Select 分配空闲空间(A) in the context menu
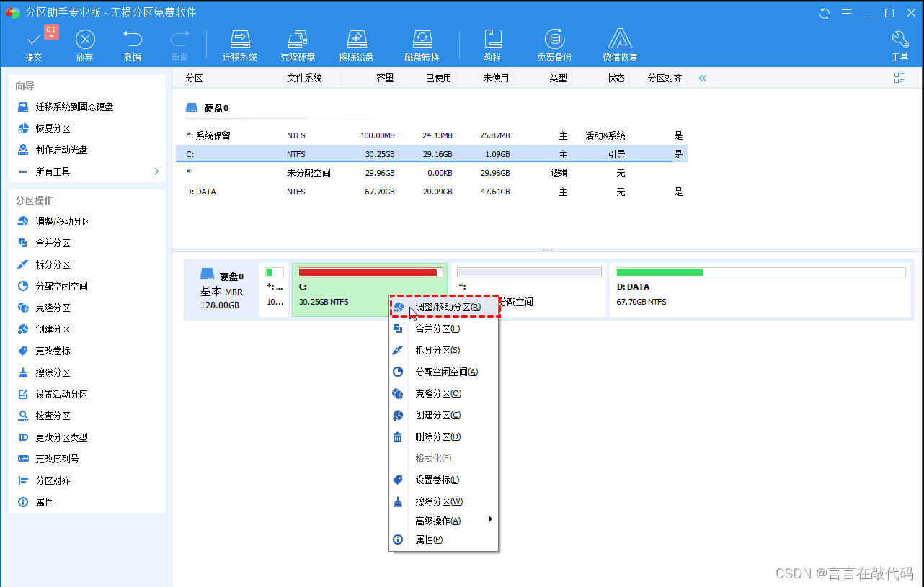Screen dimensions: 924x587 pyautogui.click(x=444, y=372)
